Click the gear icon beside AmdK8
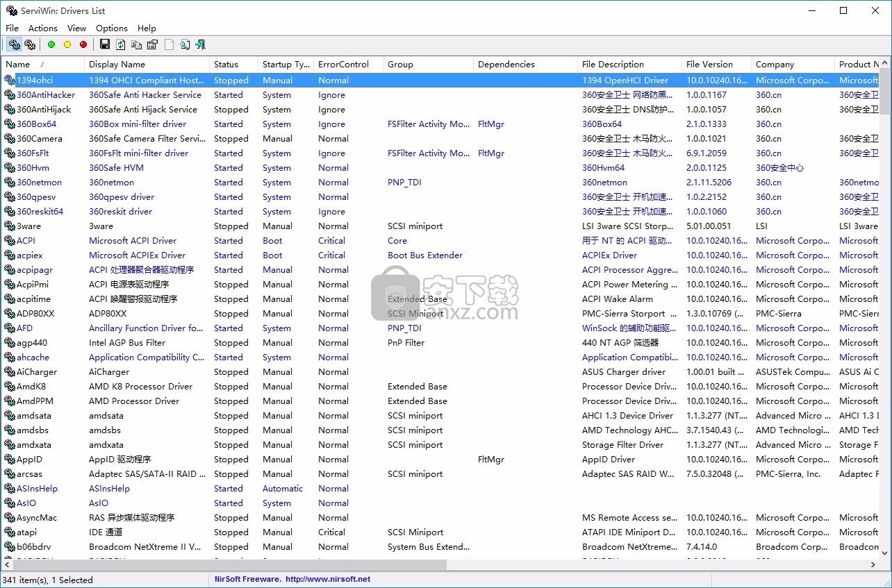The width and height of the screenshot is (892, 588). [10, 387]
